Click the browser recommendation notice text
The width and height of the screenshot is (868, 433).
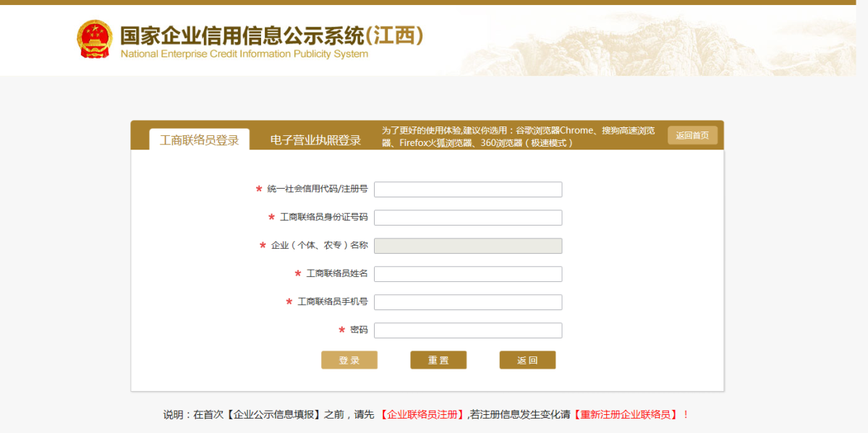point(518,137)
